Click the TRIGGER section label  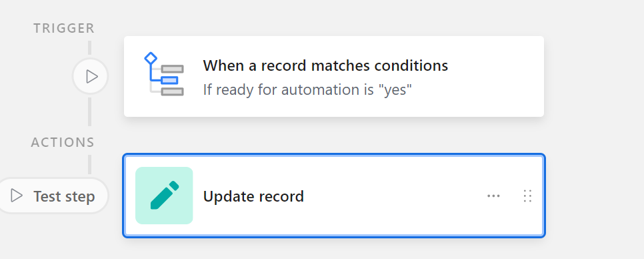(x=64, y=28)
